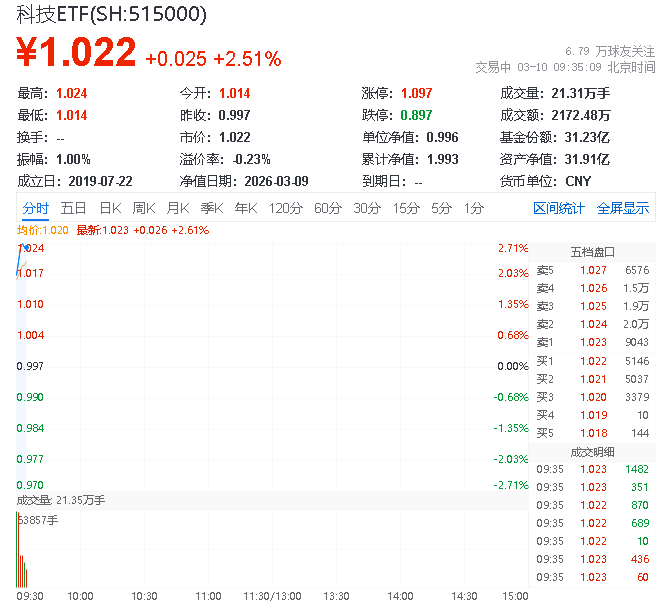The width and height of the screenshot is (656, 615).
Task: Click the 科技ETF(SH:515000) title
Action: [113, 15]
